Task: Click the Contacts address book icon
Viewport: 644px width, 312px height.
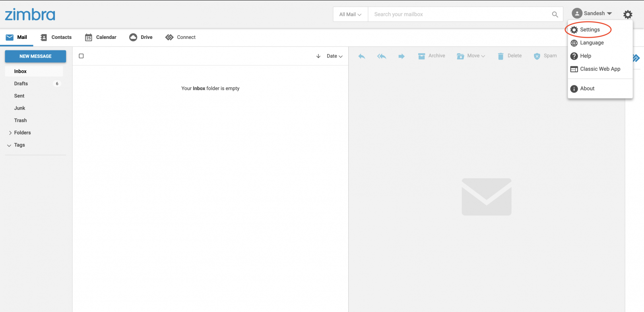Action: point(44,37)
